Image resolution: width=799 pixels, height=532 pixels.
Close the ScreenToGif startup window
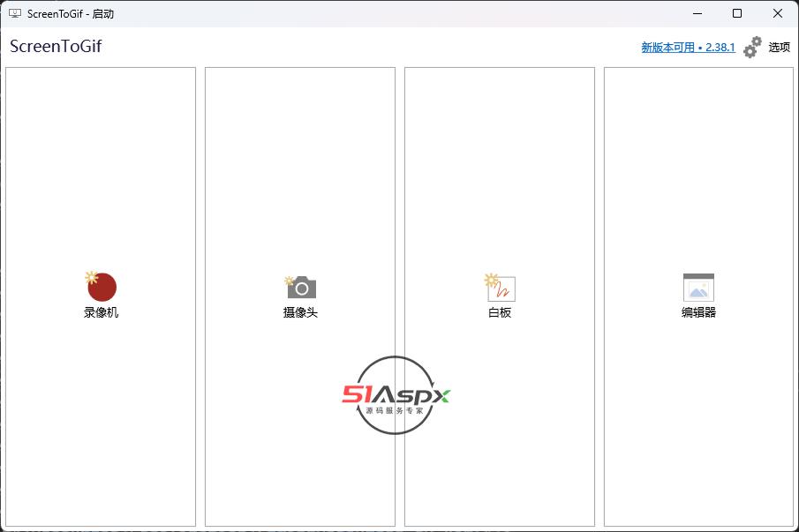pyautogui.click(x=777, y=14)
